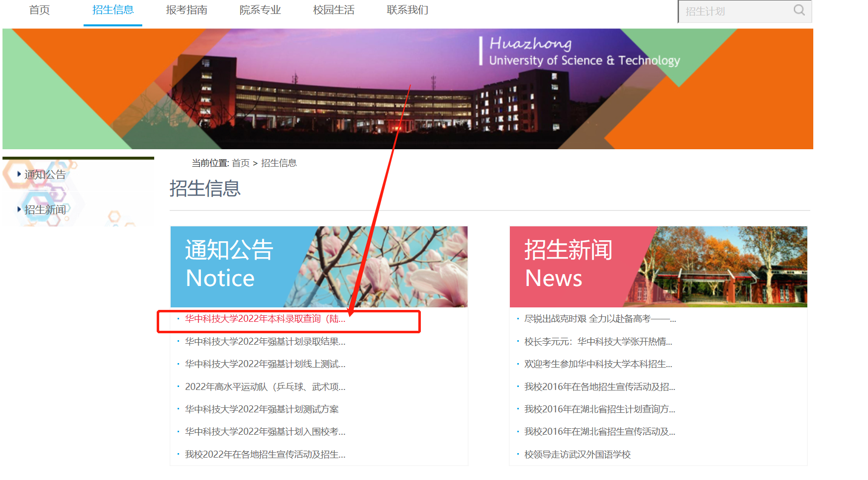Type in the 招生计划 search field
868x480 pixels.
point(735,11)
